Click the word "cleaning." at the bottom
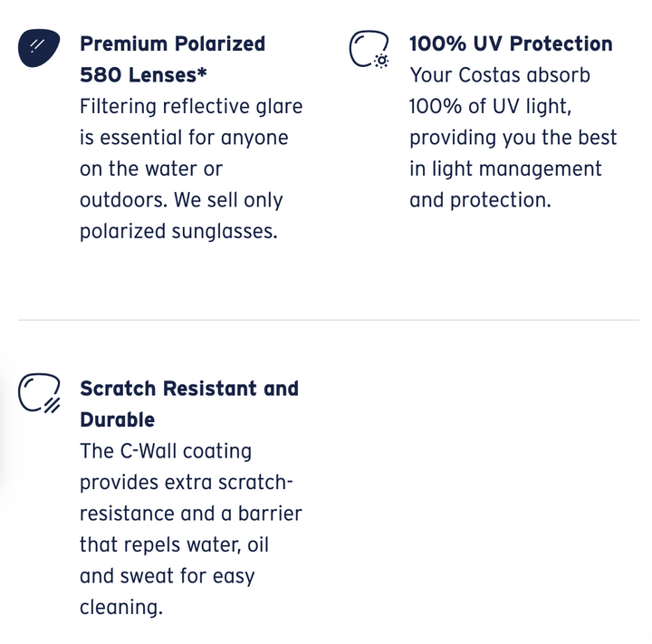 point(121,607)
